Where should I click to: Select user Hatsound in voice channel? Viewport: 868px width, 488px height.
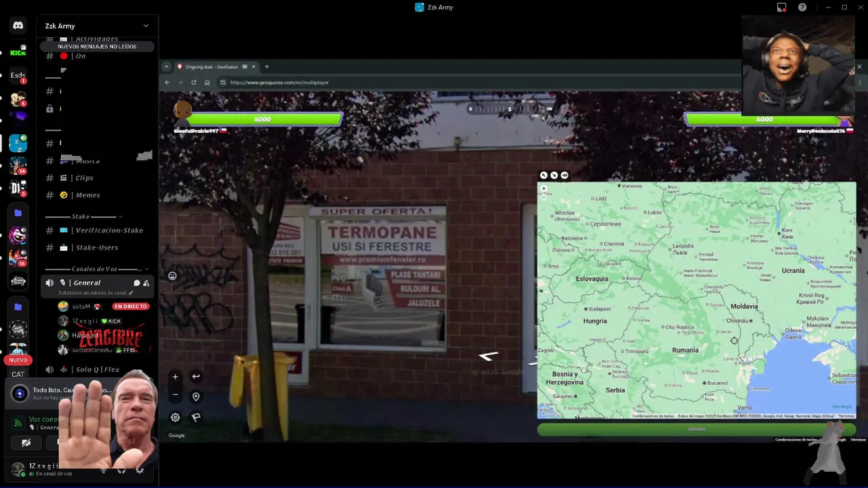tap(85, 335)
